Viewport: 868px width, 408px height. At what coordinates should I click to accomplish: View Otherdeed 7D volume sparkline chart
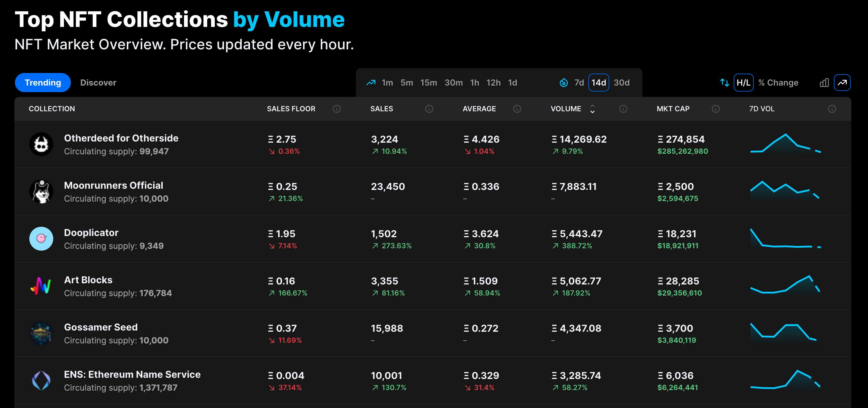785,144
